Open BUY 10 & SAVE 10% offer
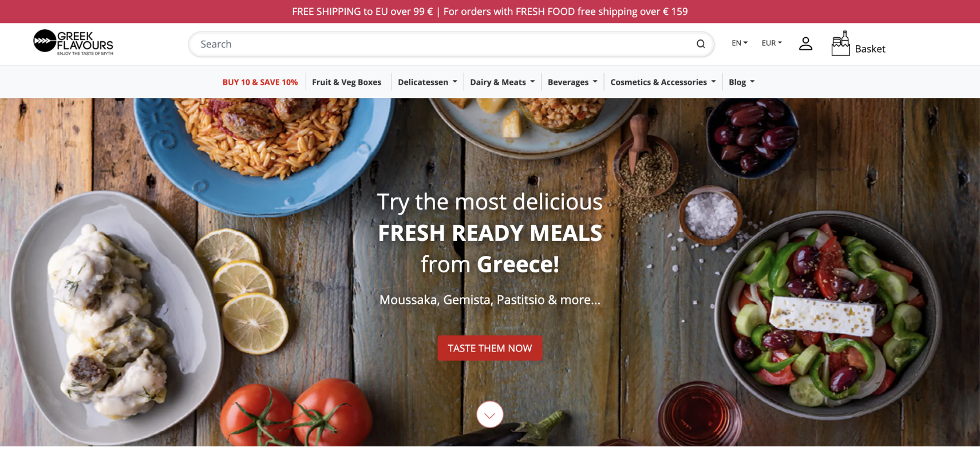This screenshot has width=980, height=463. (x=260, y=82)
